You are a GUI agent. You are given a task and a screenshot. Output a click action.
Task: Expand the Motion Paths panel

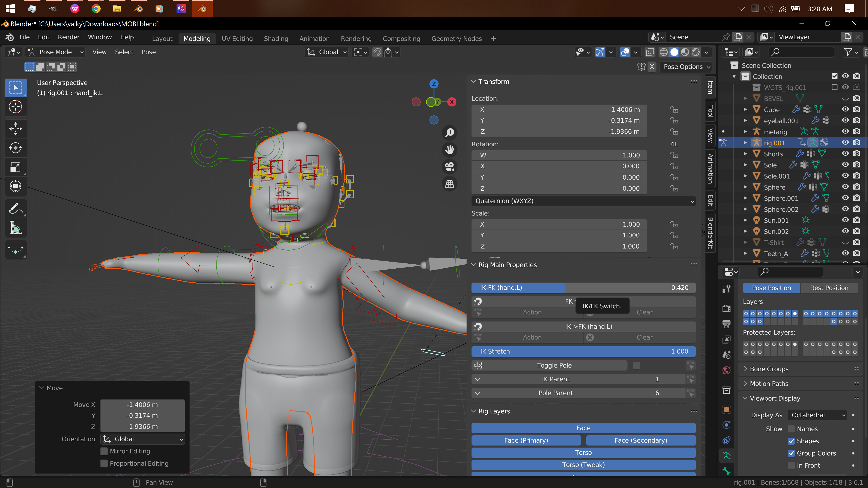769,383
